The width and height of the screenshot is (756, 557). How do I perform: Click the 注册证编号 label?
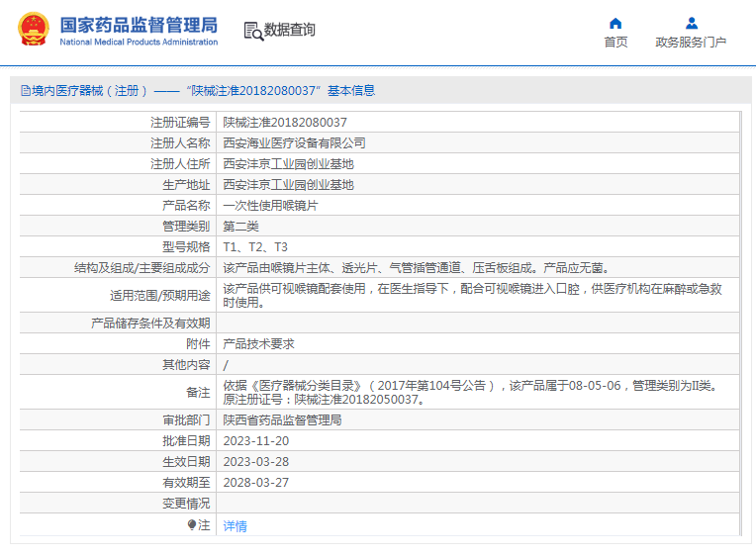(180, 123)
